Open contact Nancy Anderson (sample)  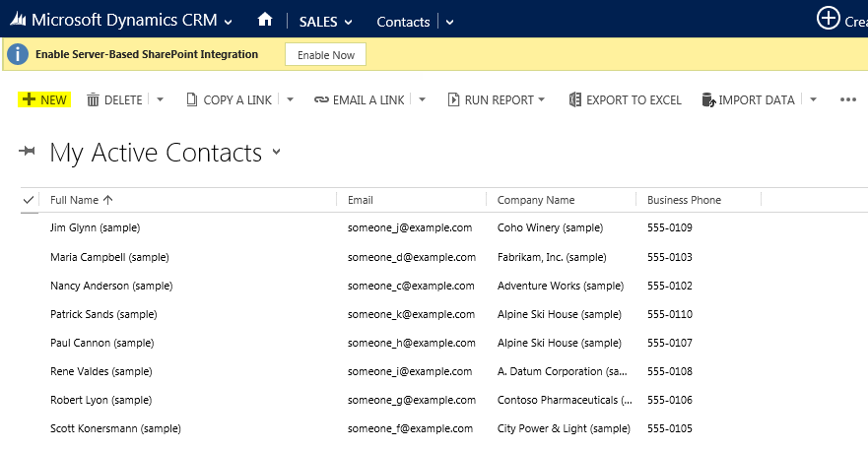111,286
